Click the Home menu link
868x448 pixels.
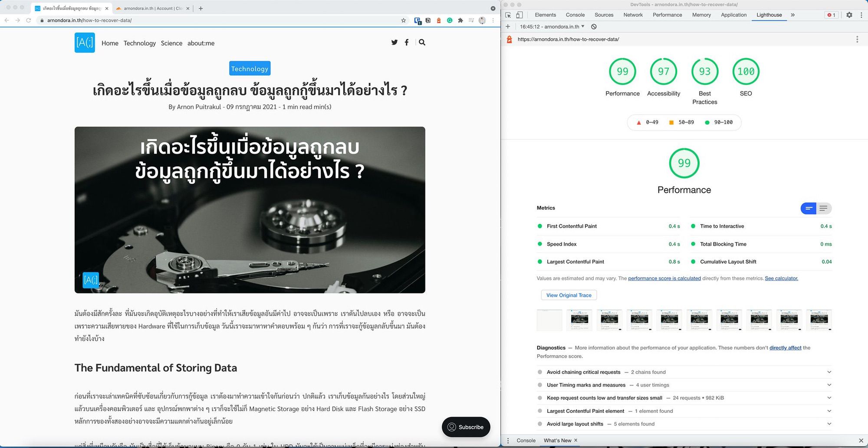[110, 43]
